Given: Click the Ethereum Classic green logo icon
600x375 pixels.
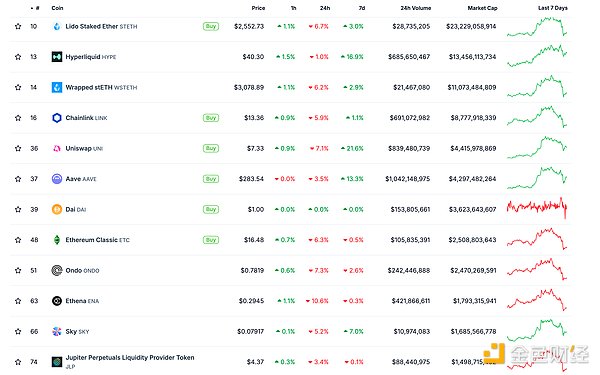Looking at the screenshot, I should [x=57, y=240].
